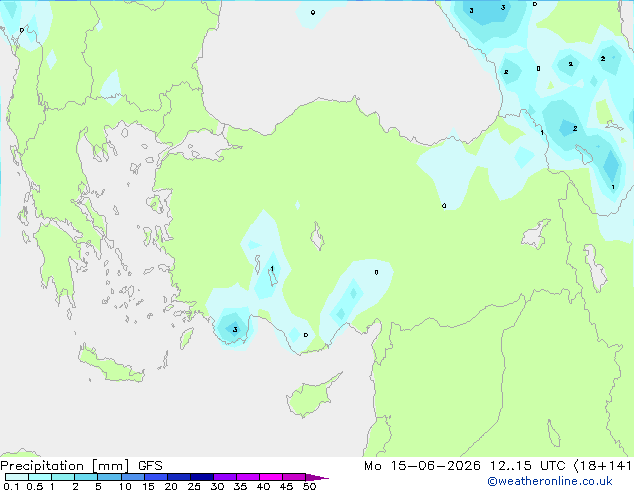
Task: Click the '10' legend scale label
Action: [x=125, y=486]
